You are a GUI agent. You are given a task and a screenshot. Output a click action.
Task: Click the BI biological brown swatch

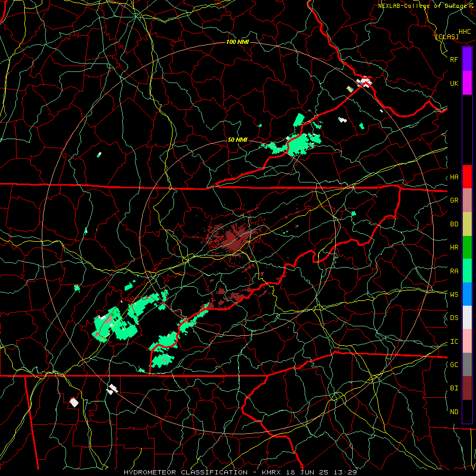click(467, 388)
